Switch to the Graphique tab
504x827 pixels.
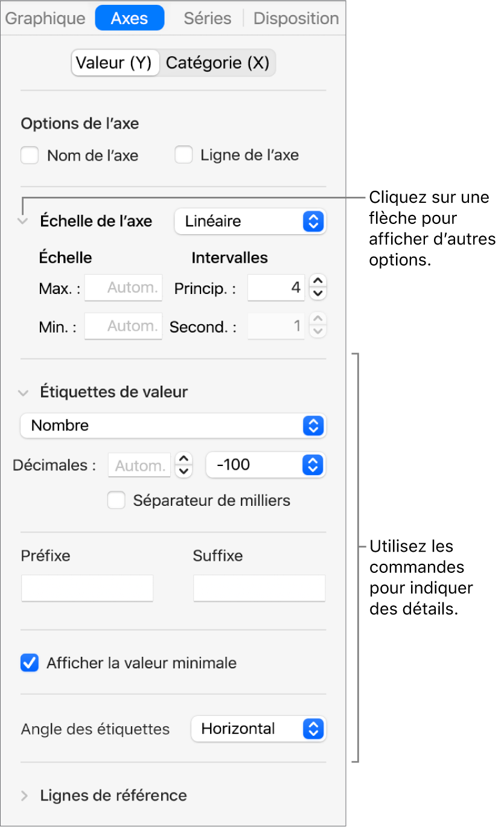(45, 18)
